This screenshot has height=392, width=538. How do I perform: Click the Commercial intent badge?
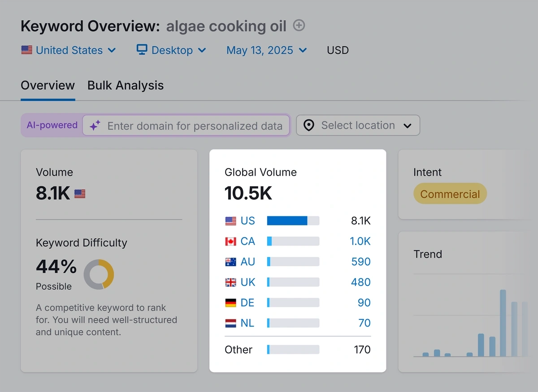point(450,194)
